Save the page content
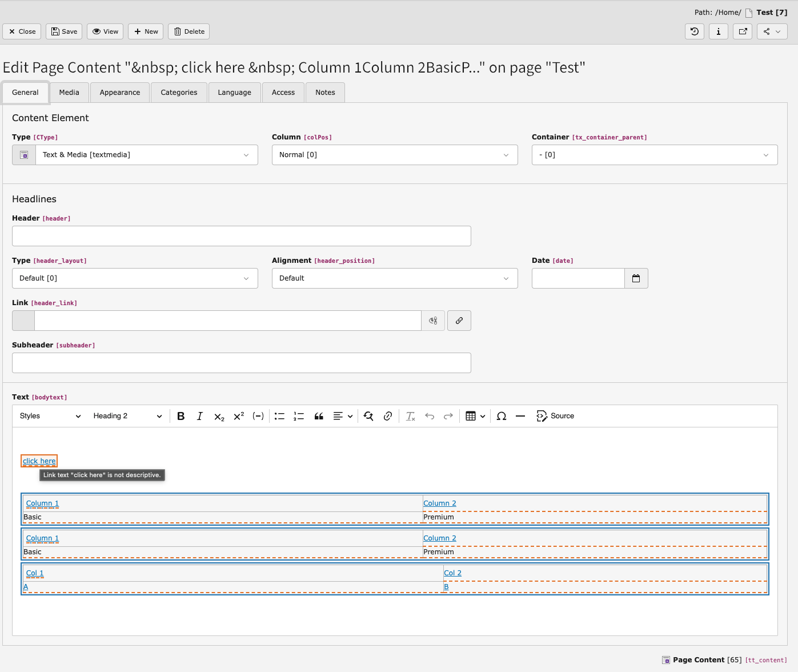 coord(64,31)
